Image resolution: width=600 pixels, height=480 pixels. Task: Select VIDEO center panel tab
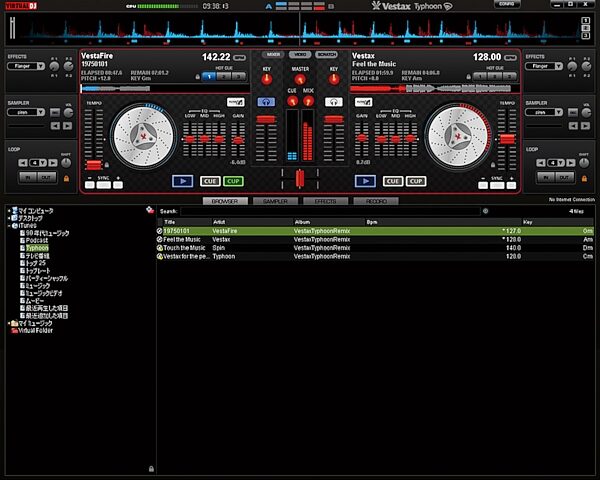pos(300,55)
